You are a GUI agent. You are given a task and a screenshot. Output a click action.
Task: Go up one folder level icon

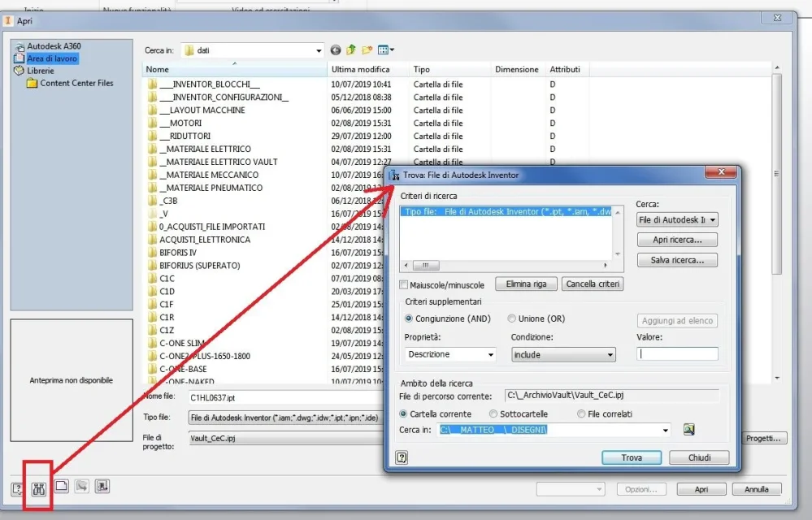[351, 50]
